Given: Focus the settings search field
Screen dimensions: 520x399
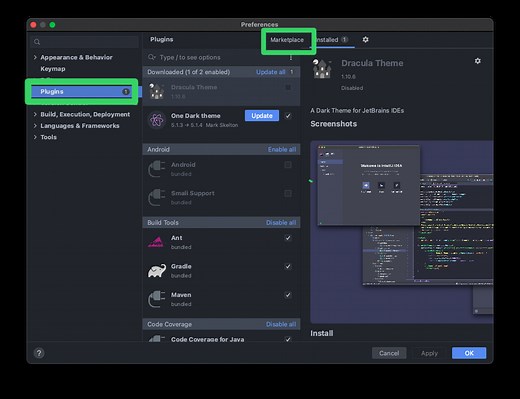Looking at the screenshot, I should coord(84,42).
